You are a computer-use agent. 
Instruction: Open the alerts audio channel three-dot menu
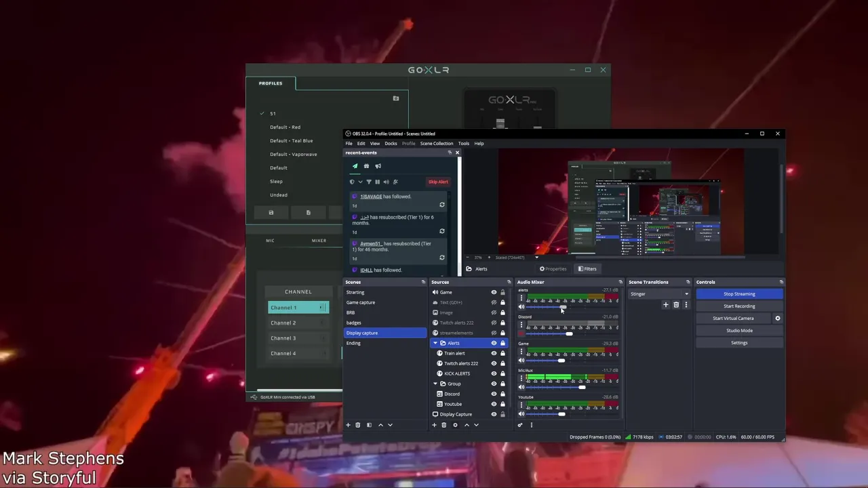tap(521, 298)
